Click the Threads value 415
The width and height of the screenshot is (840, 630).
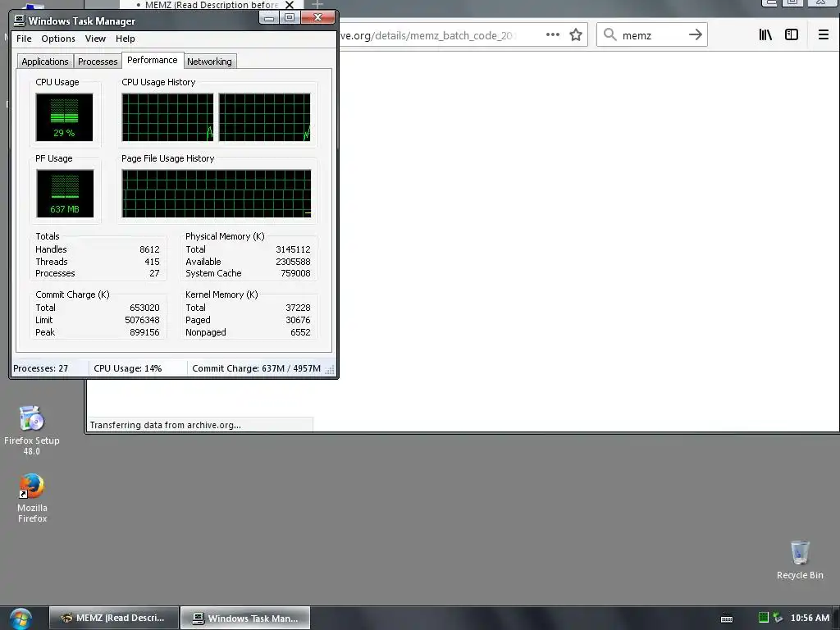152,262
